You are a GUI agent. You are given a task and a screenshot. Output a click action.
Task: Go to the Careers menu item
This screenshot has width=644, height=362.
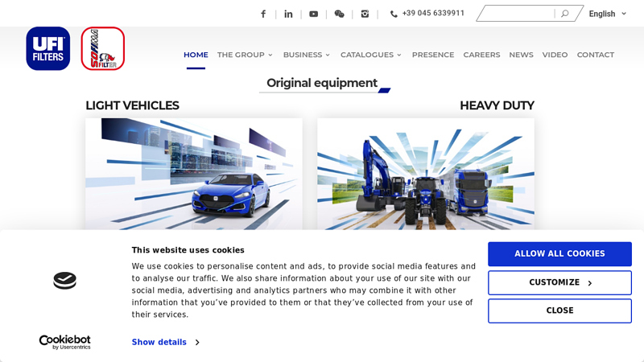[481, 55]
